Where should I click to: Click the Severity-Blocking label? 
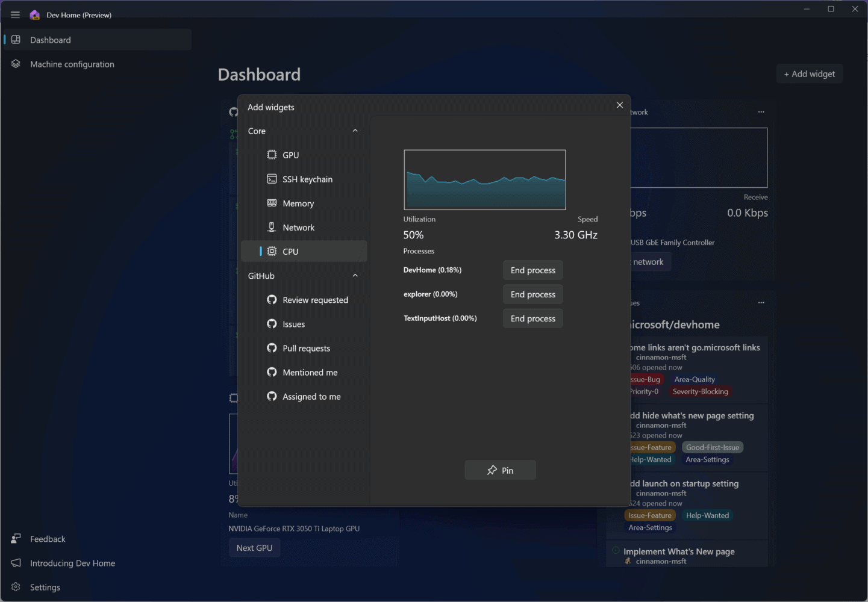[x=701, y=391]
